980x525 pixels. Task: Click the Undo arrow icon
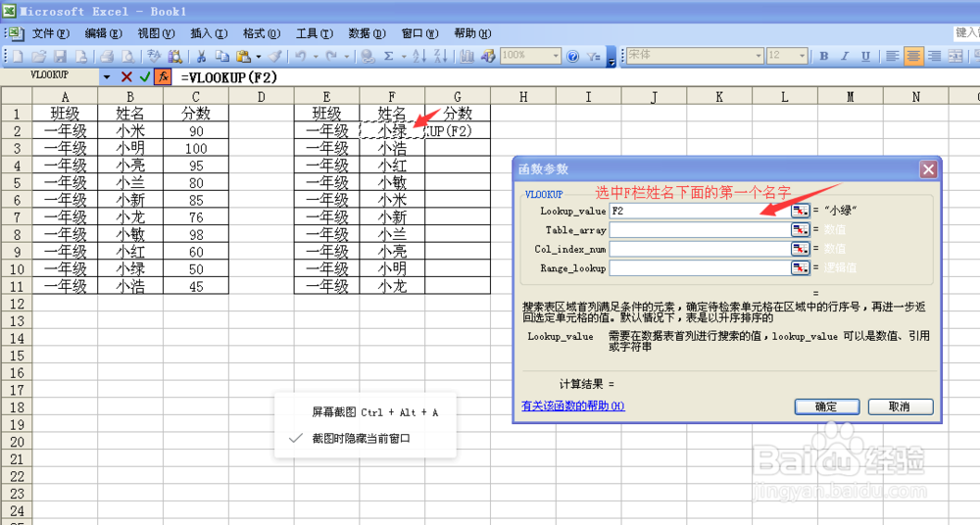pos(301,56)
